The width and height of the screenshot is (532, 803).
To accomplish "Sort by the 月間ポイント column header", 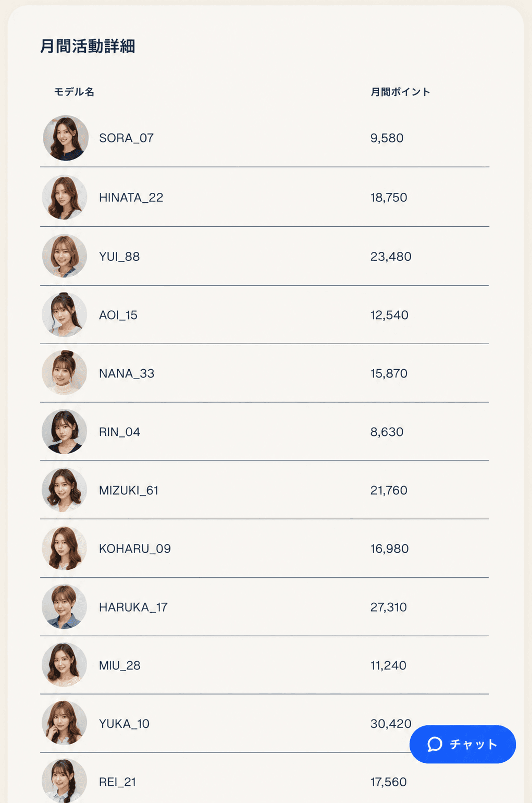I will 400,92.
